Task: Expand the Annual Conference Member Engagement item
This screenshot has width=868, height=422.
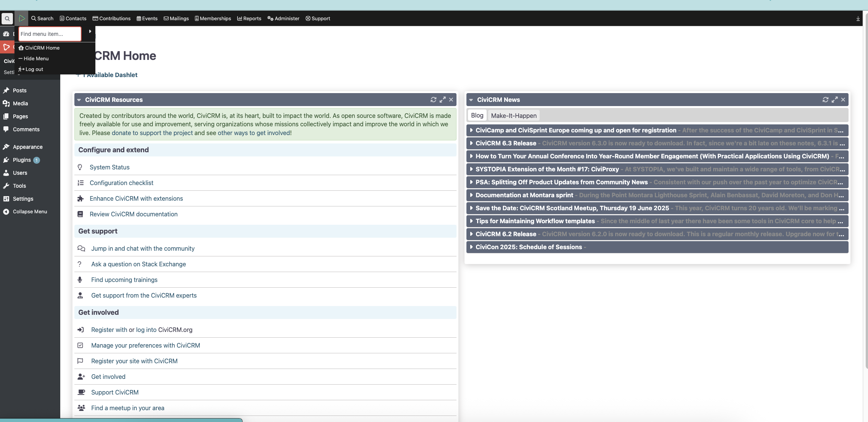Action: (x=657, y=156)
